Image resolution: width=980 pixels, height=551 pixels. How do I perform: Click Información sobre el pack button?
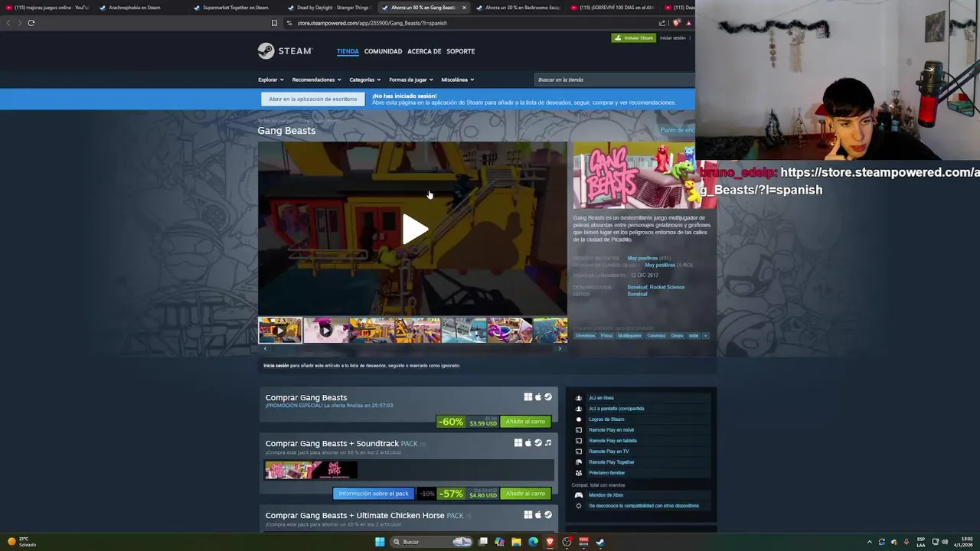pyautogui.click(x=374, y=494)
